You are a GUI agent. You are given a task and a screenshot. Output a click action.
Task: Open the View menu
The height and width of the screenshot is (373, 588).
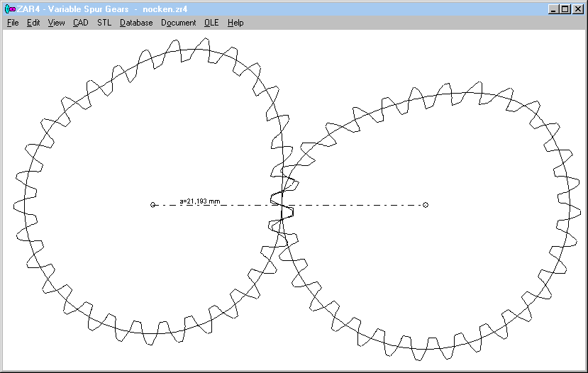(x=56, y=23)
